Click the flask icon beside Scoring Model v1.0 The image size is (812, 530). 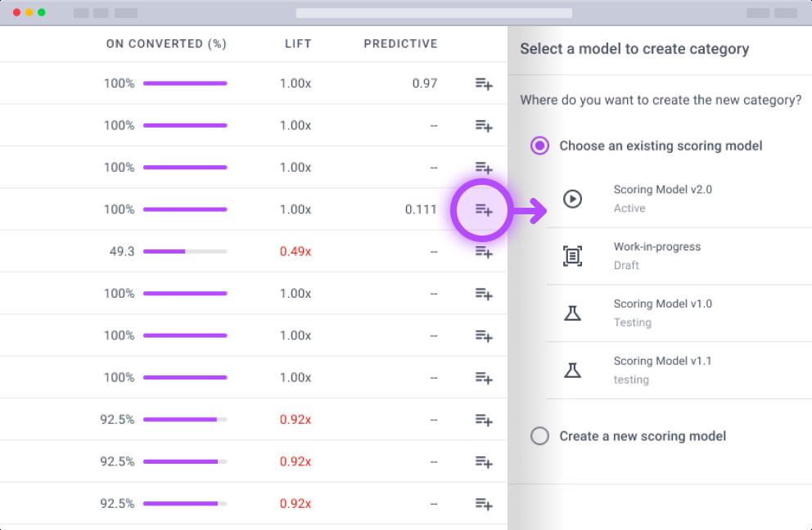[573, 313]
